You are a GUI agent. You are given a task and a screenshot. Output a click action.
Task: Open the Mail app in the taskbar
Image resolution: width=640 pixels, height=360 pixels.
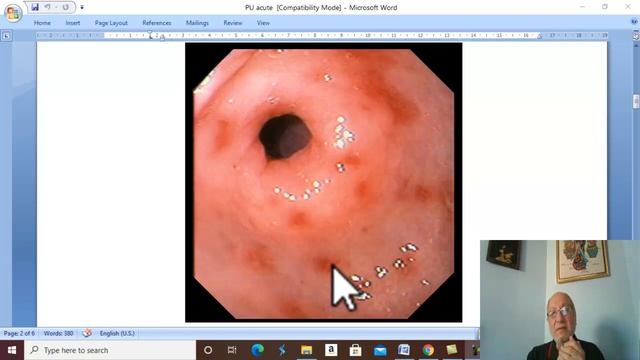(x=380, y=350)
